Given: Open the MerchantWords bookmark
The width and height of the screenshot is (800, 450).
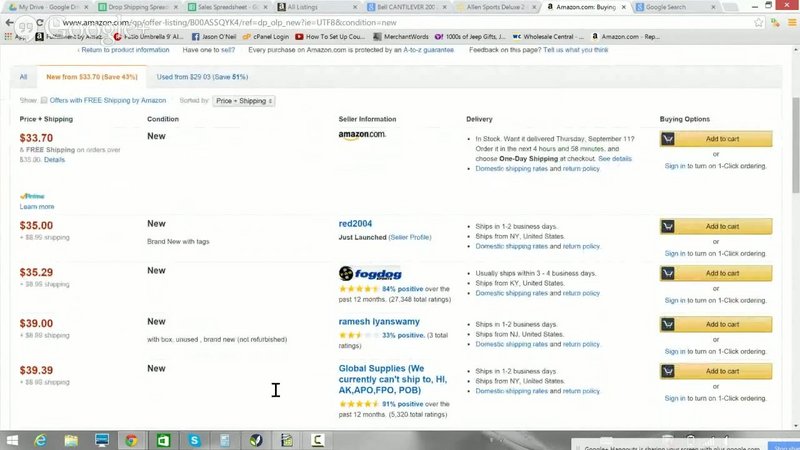Looking at the screenshot, I should coord(401,37).
